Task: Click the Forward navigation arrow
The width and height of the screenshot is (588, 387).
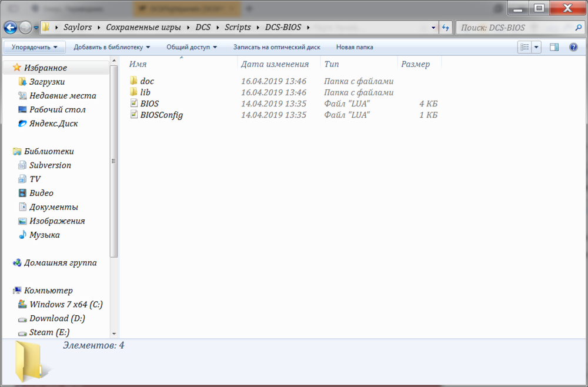Action: 25,28
